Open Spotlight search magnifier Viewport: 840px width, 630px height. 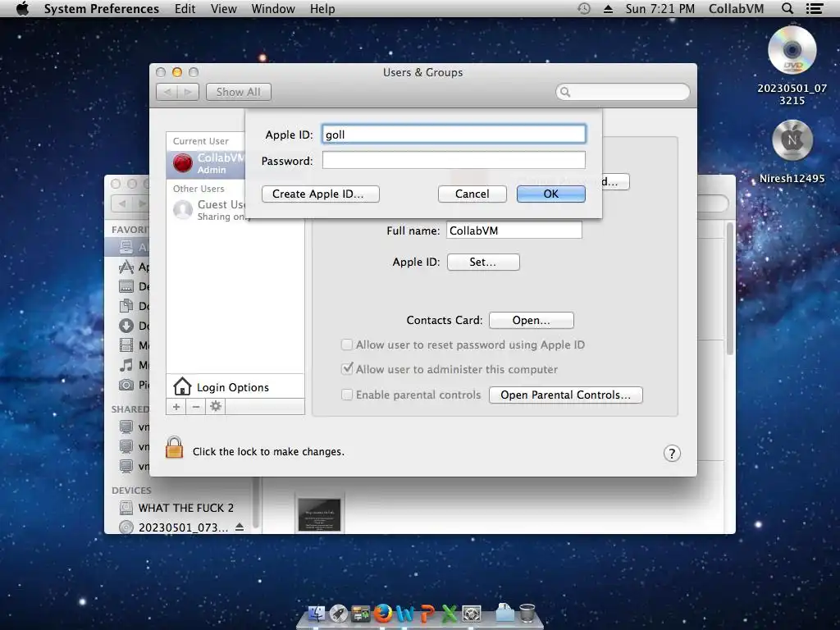click(787, 8)
